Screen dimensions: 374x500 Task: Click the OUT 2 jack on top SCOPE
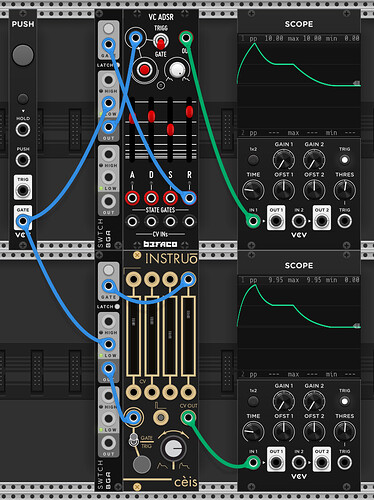click(322, 221)
